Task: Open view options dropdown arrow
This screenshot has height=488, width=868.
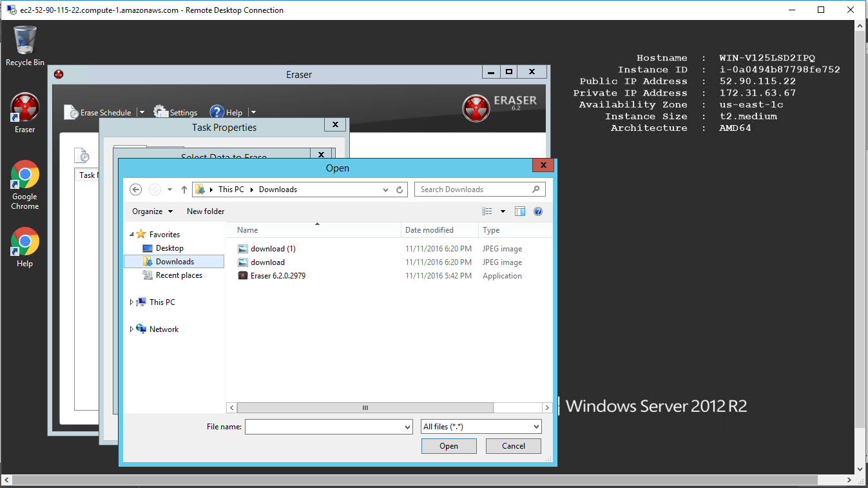Action: 503,211
